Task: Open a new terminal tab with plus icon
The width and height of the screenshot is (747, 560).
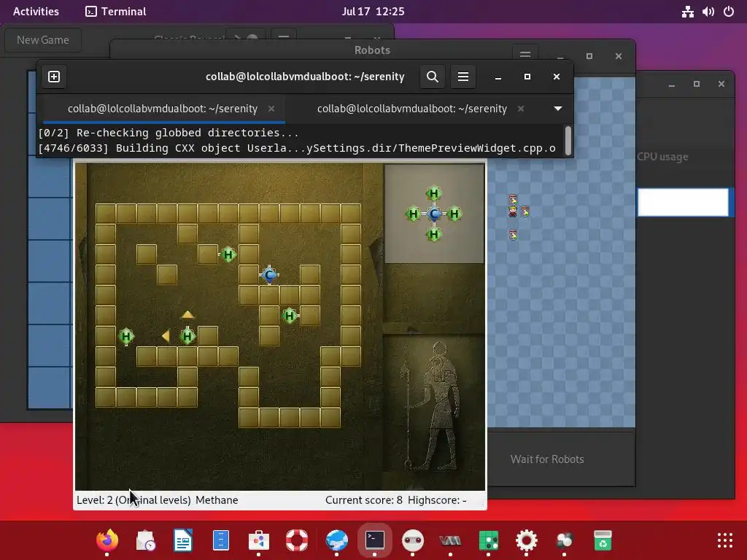Action: point(54,77)
